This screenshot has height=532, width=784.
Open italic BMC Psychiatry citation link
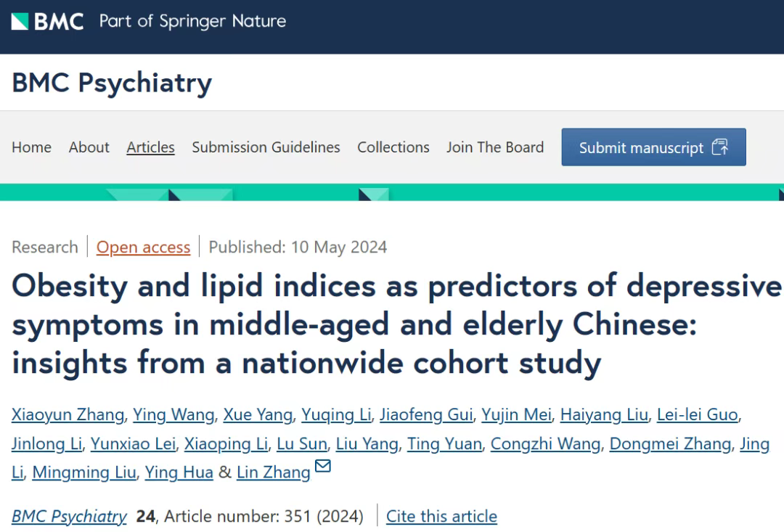coord(70,516)
